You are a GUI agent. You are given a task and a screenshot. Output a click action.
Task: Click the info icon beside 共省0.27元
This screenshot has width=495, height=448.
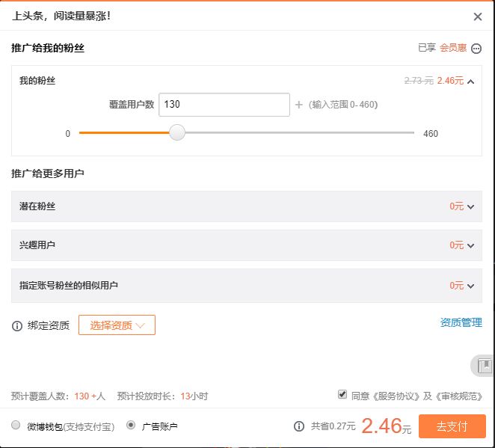[x=298, y=426]
